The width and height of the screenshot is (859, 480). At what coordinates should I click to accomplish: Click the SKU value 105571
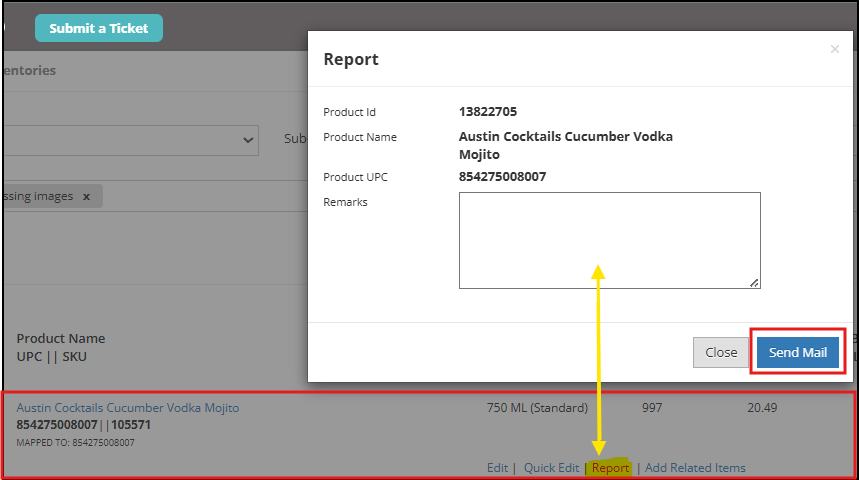click(x=130, y=425)
